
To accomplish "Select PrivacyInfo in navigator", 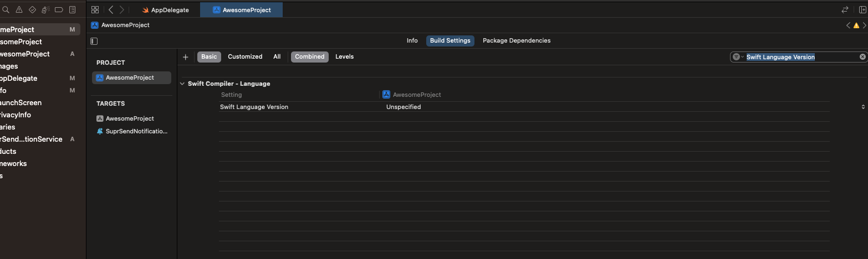I will coord(16,115).
